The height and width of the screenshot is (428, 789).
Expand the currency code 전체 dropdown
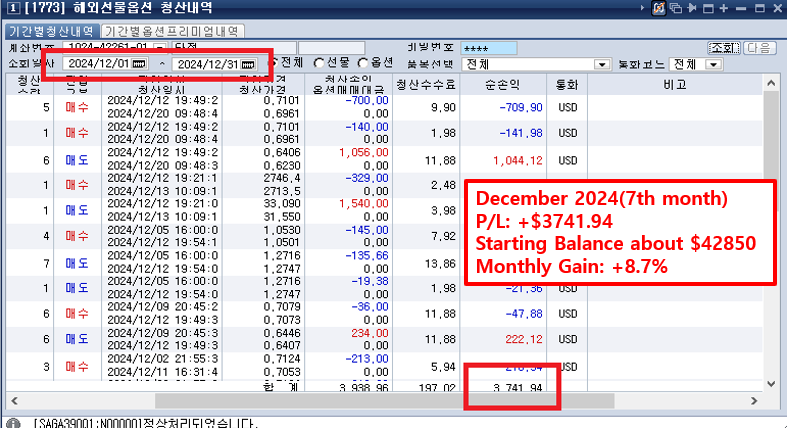(713, 64)
